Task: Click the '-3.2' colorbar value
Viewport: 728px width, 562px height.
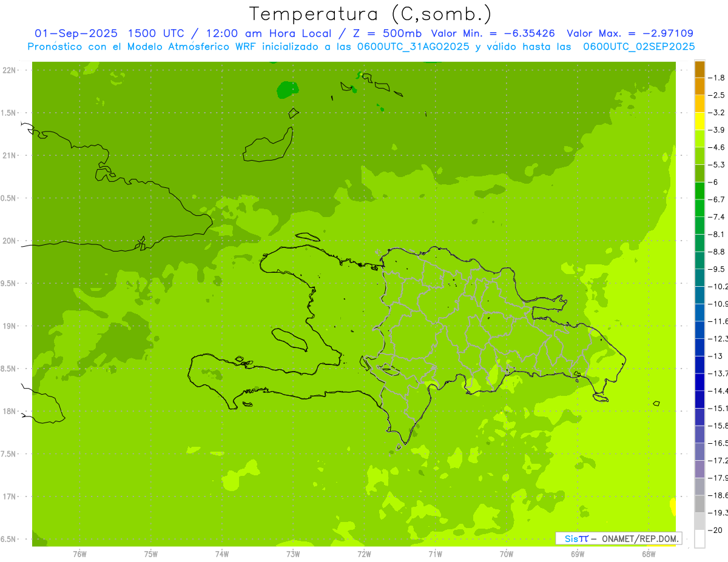Action: tap(717, 112)
